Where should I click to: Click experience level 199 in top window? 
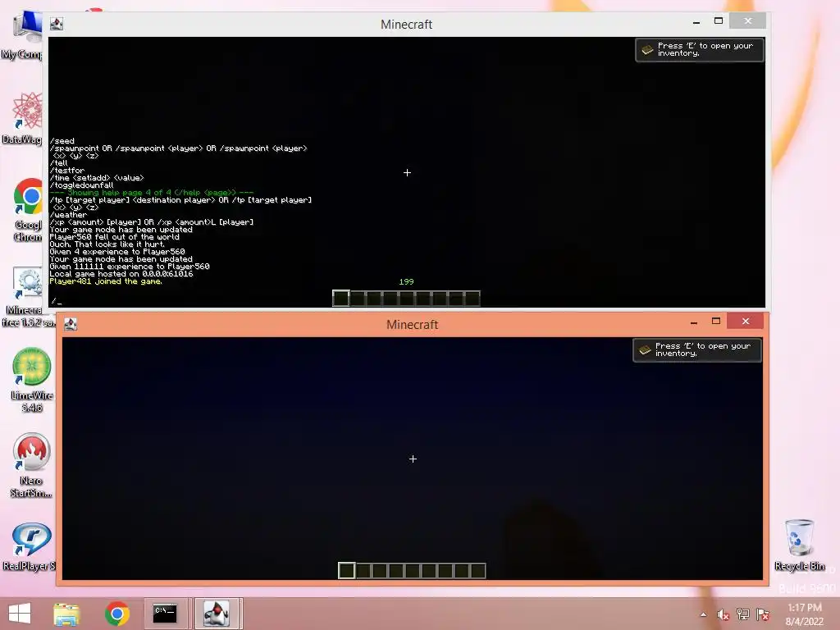click(406, 282)
